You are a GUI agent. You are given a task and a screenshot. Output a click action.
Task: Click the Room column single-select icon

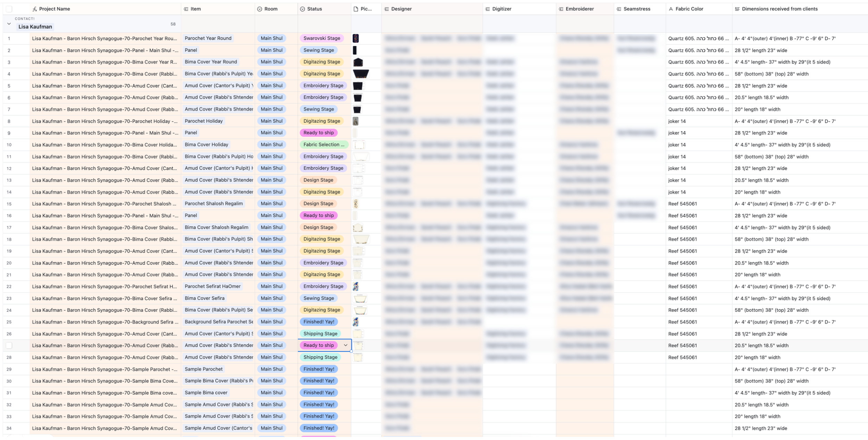pos(259,9)
